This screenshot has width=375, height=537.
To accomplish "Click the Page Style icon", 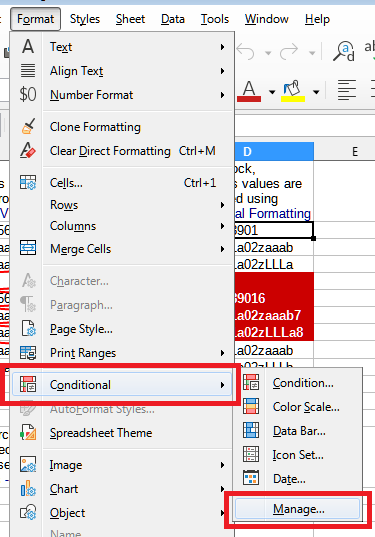I will [x=28, y=329].
